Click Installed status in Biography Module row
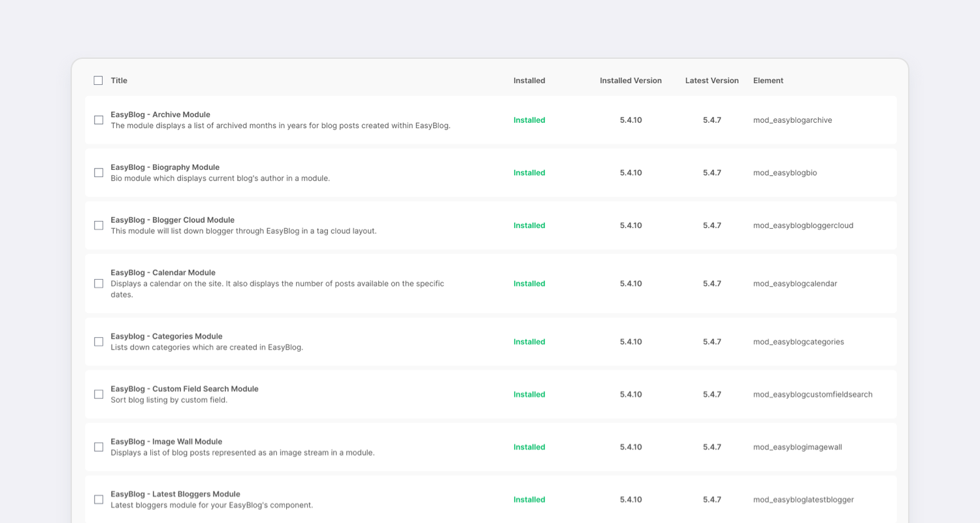This screenshot has width=980, height=523. [529, 173]
